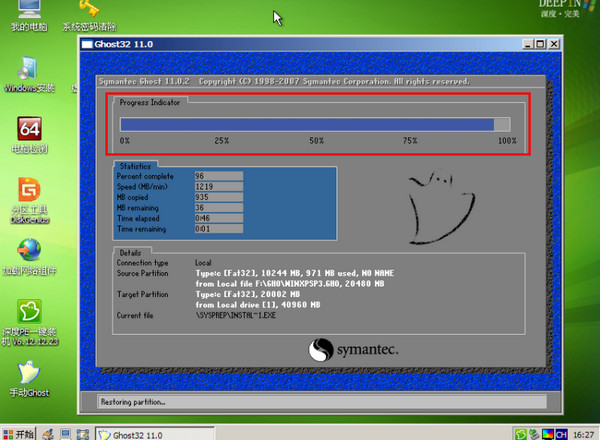Screen dimensions: 600x440
Task: Click the MB remaining value 36
Action: pos(218,207)
